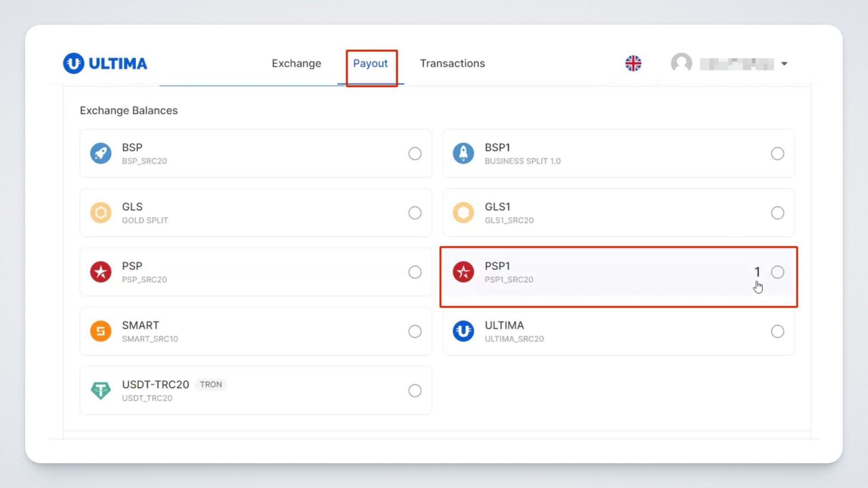Click the SMART orange coin icon
Viewport: 868px width, 488px height.
tap(100, 331)
